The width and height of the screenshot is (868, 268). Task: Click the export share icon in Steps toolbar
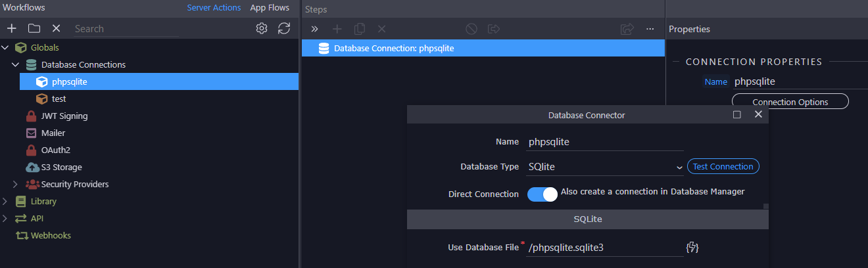click(x=627, y=29)
